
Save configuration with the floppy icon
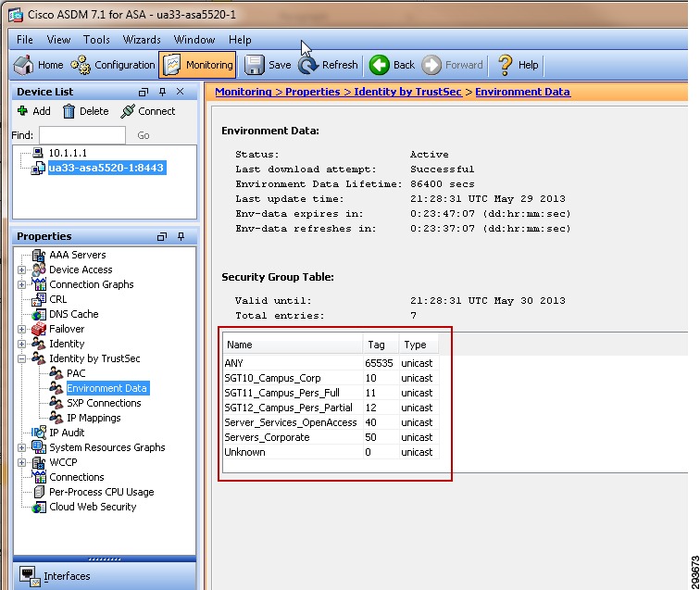(x=268, y=65)
